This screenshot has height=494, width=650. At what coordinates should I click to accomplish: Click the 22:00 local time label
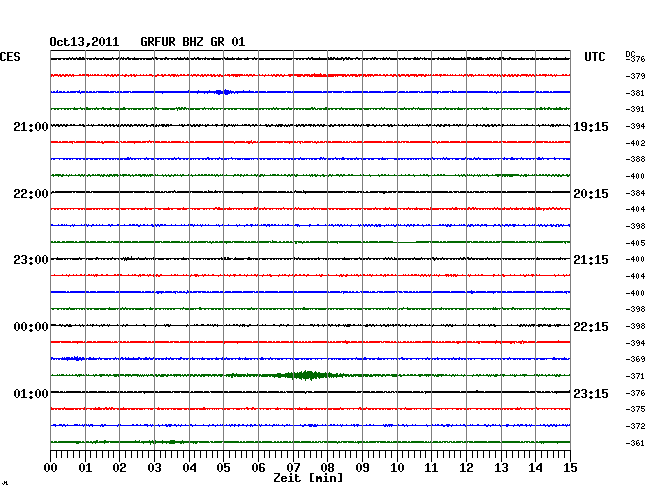click(x=31, y=194)
